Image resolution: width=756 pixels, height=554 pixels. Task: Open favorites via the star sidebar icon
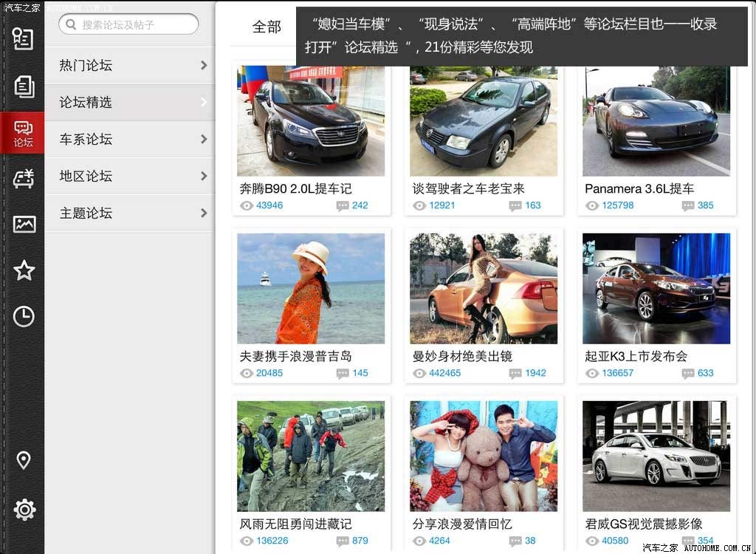click(x=24, y=270)
